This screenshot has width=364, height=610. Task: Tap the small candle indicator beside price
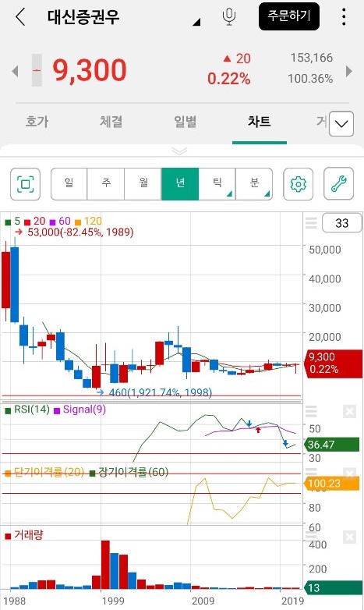tap(37, 70)
